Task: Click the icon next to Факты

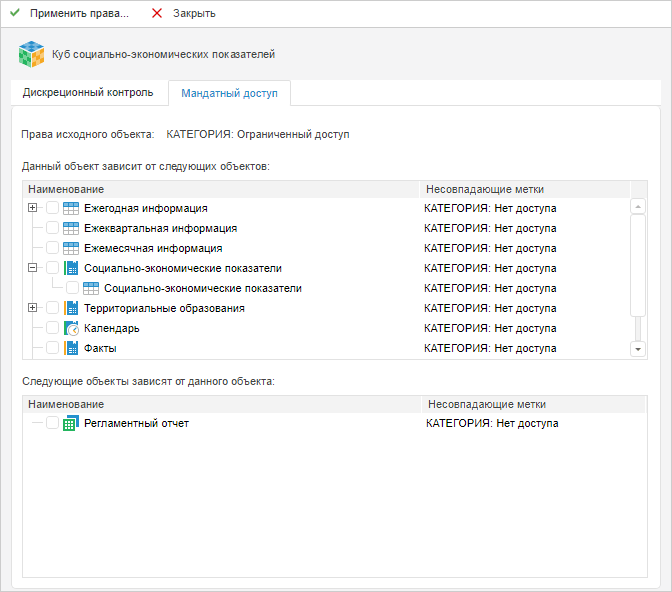Action: [x=71, y=348]
